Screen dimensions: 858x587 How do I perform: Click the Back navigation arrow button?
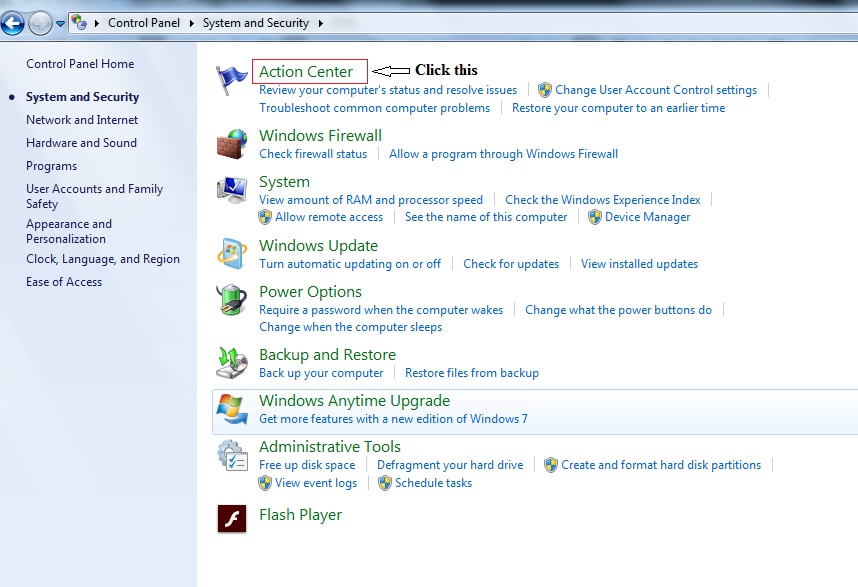[13, 22]
